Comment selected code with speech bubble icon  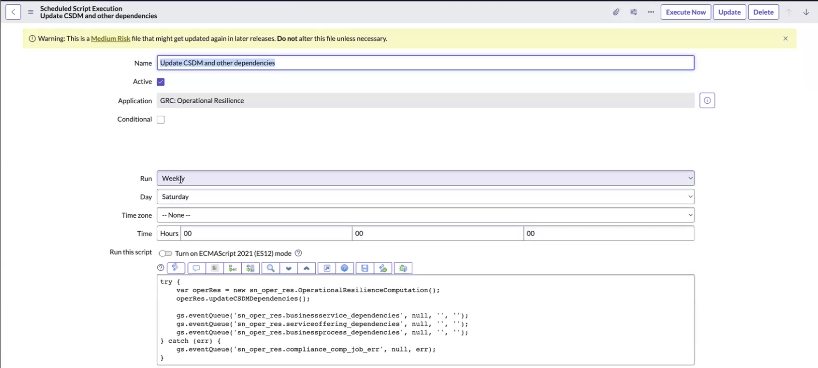pos(197,268)
